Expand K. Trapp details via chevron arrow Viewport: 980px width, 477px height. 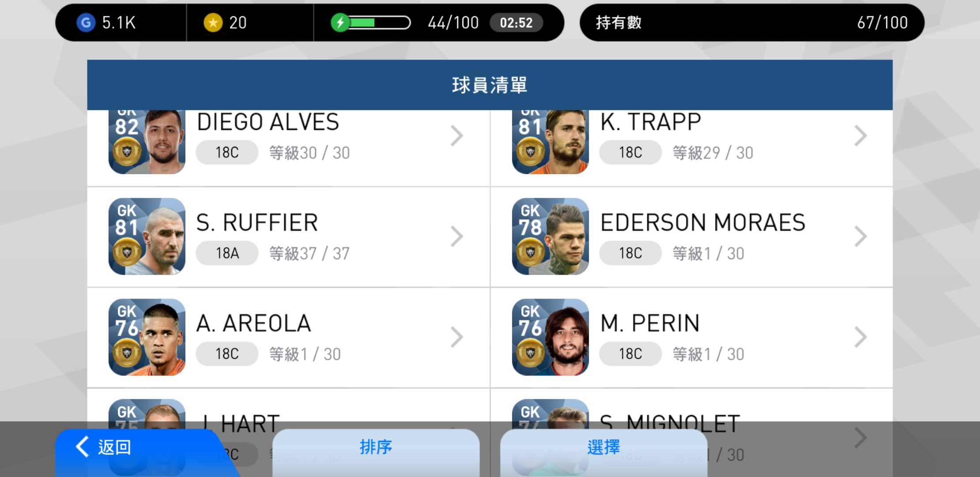[x=860, y=136]
